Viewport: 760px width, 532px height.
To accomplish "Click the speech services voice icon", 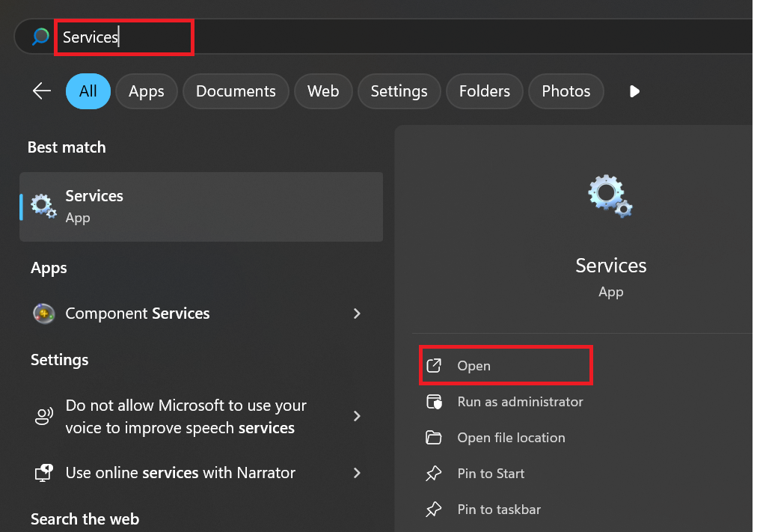I will 44,416.
